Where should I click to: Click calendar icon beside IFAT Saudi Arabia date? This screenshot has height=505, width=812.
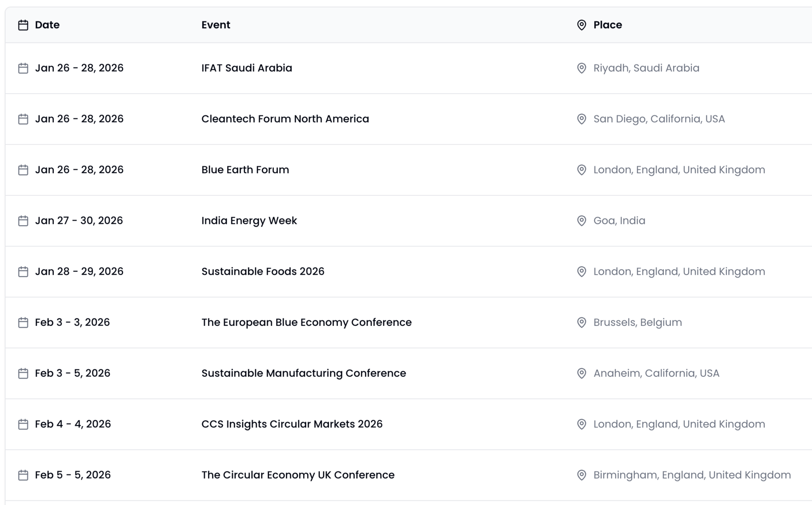23,68
